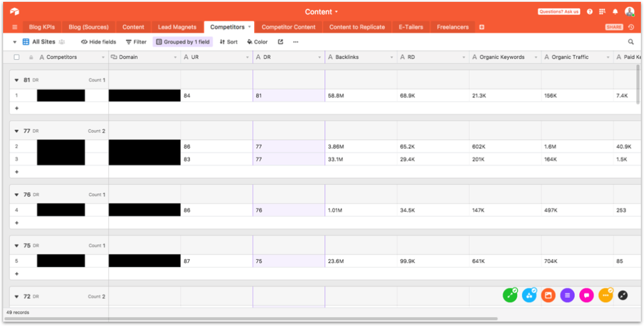This screenshot has width=644, height=326.
Task: Switch to the Freelancers tab
Action: 453,27
